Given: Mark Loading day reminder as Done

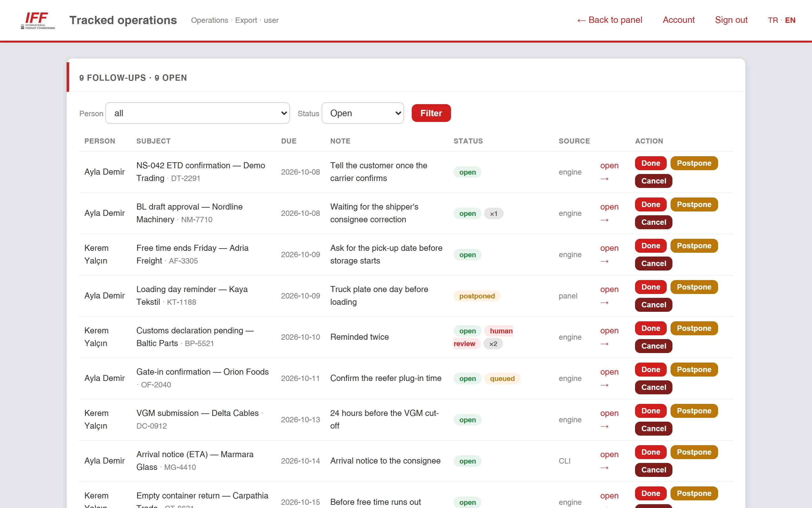Looking at the screenshot, I should click(x=651, y=287).
